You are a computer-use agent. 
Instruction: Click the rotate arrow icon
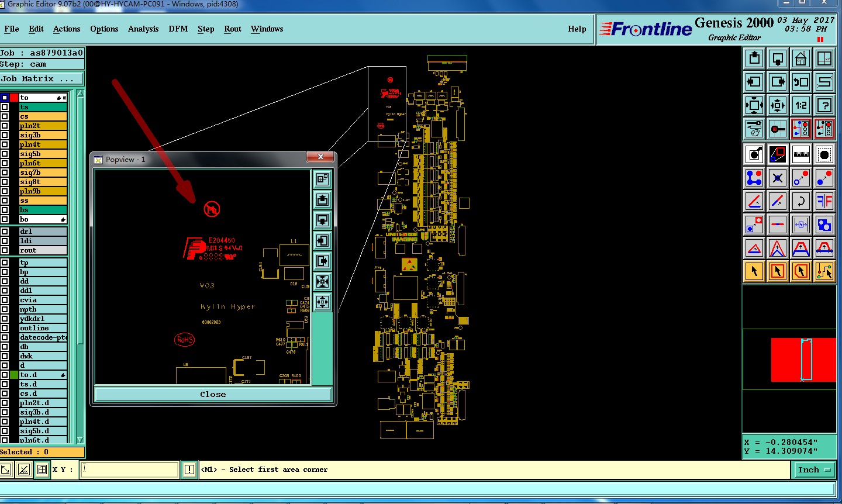(801, 201)
